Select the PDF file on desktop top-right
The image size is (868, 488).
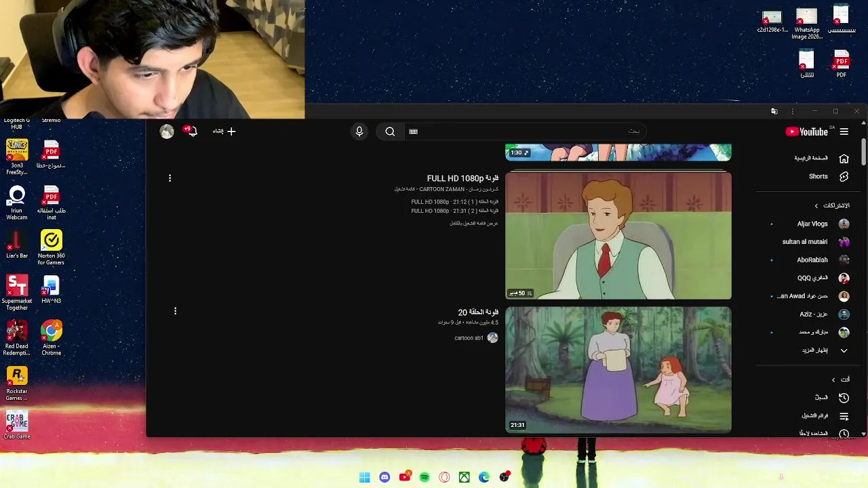point(842,64)
